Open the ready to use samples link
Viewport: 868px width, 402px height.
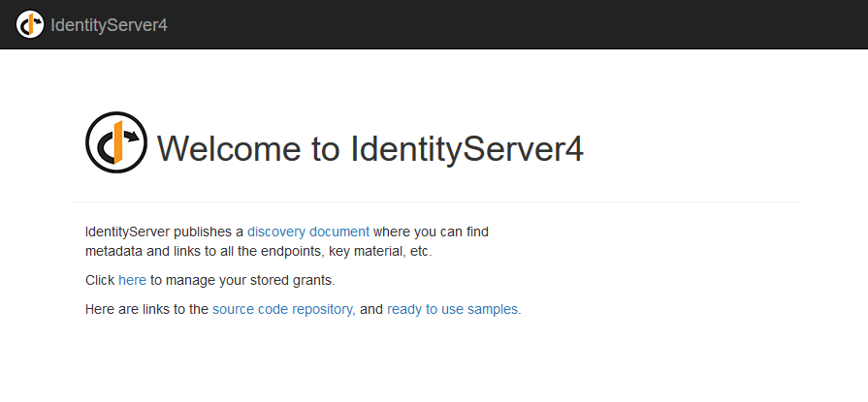coord(452,309)
